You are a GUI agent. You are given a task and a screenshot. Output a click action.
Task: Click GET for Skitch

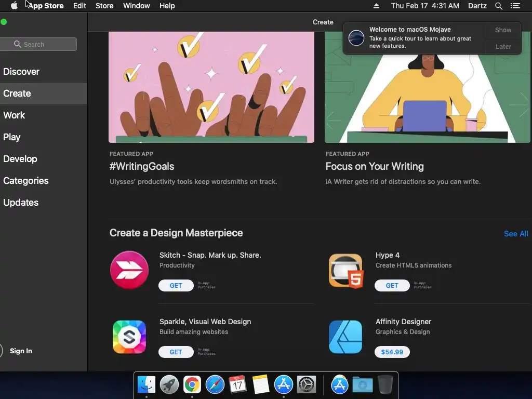pos(176,285)
